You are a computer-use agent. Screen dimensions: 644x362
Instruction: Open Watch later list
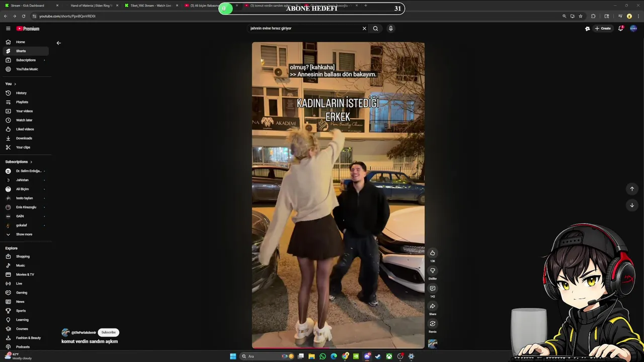coord(25,120)
